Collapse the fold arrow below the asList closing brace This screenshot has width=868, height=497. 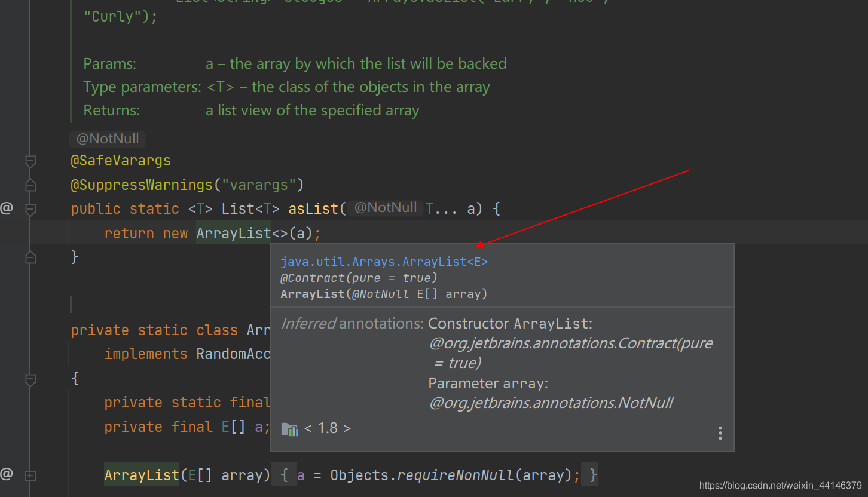[30, 257]
